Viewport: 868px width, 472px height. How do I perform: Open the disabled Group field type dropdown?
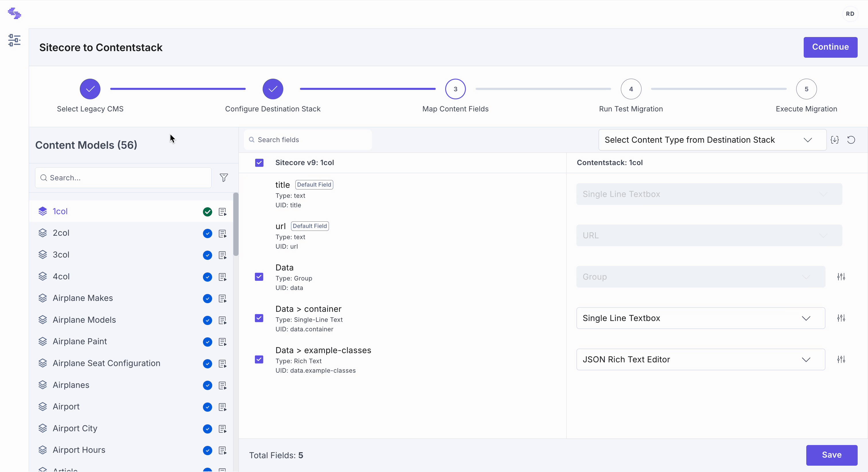coord(701,277)
